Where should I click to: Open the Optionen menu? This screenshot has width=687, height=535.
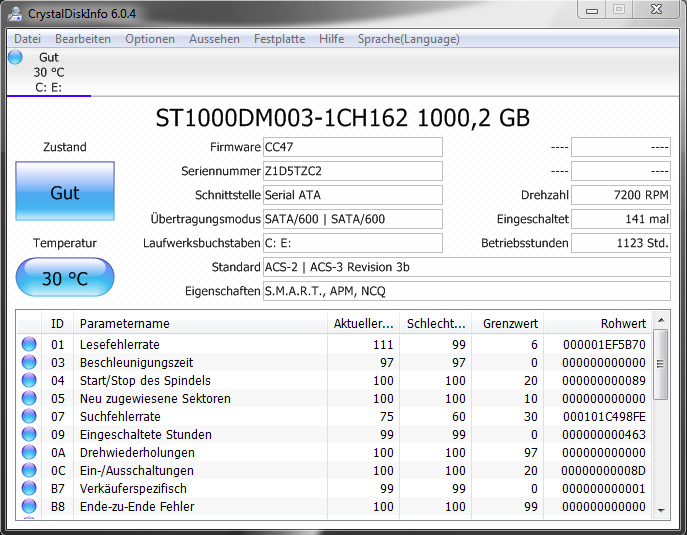[150, 39]
